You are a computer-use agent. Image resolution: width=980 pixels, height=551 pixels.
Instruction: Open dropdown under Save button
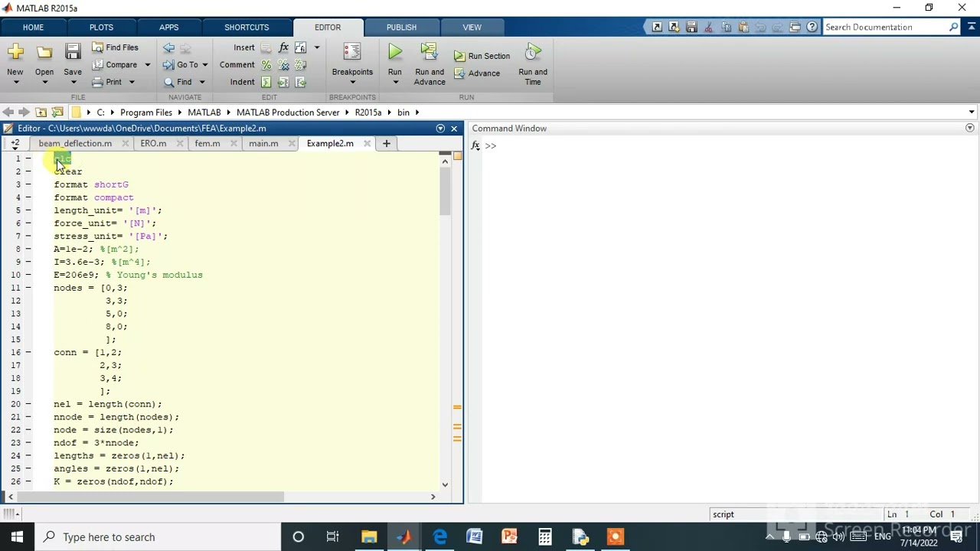73,83
